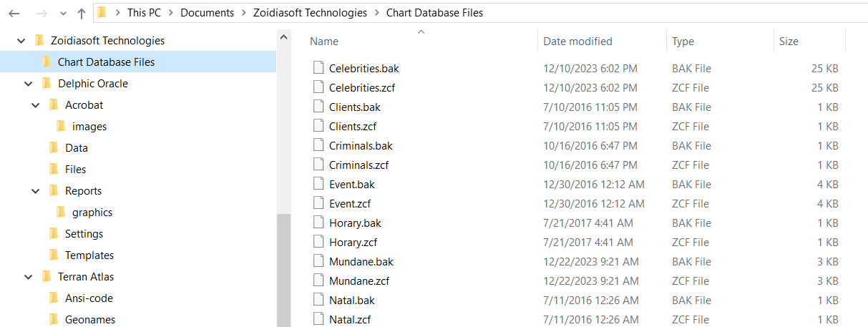The image size is (868, 327).
Task: Click the navigation pane scroll-up arrow
Action: [x=283, y=36]
